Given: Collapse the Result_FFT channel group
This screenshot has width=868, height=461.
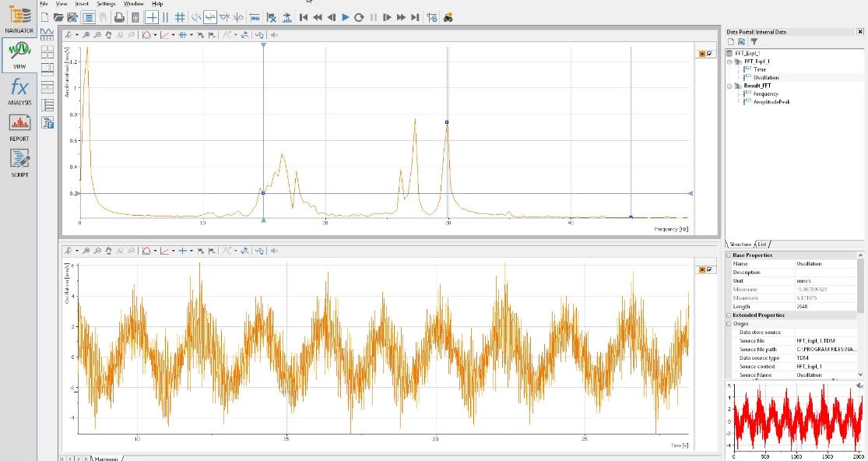Looking at the screenshot, I should [x=730, y=86].
